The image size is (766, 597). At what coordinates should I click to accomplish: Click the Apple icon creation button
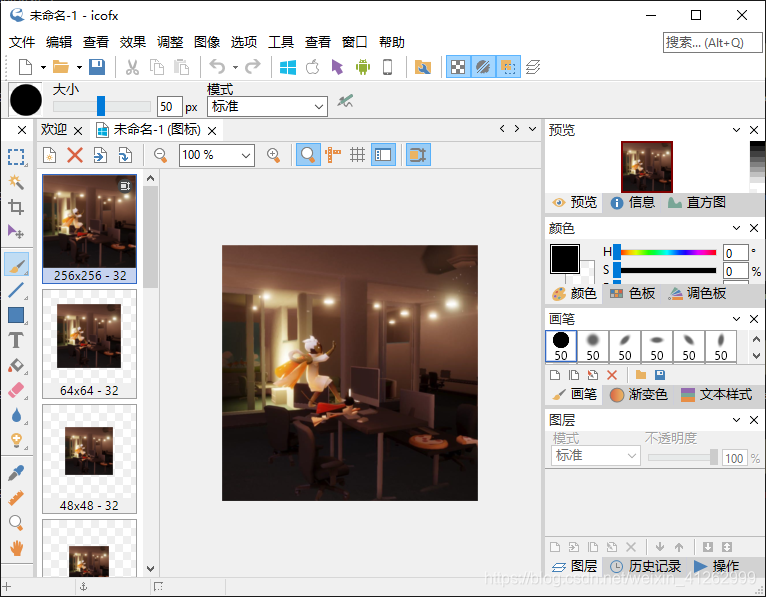(313, 67)
